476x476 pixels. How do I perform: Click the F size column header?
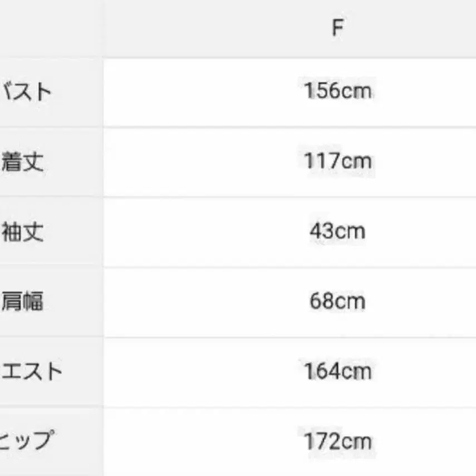337,28
